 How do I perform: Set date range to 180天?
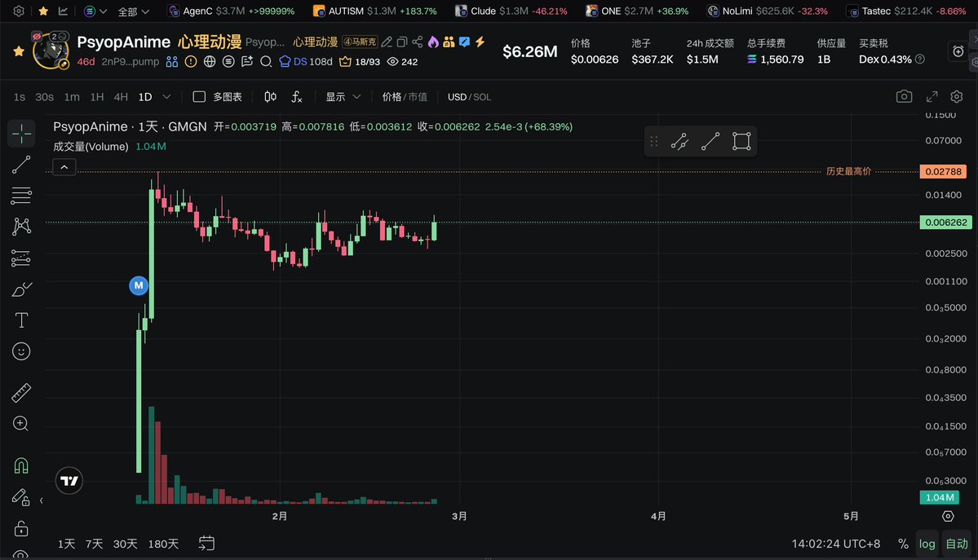[x=163, y=544]
